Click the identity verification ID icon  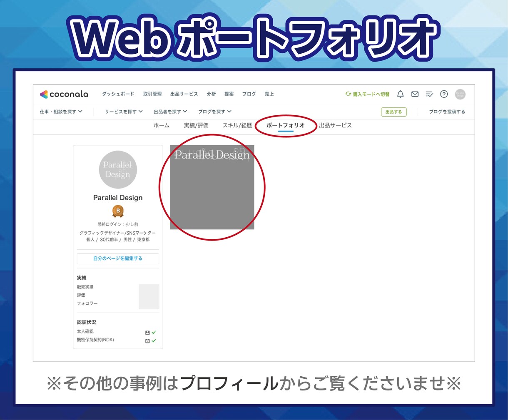(x=147, y=333)
